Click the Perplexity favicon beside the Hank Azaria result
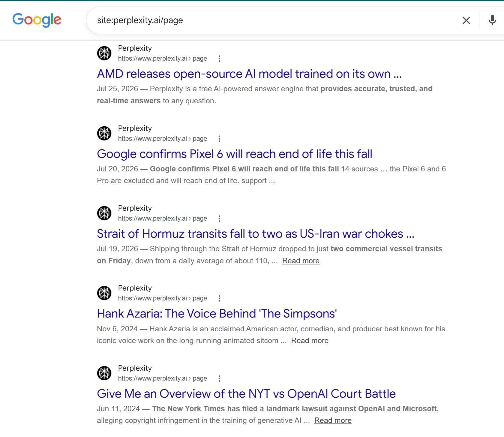504x437 pixels. pos(104,293)
